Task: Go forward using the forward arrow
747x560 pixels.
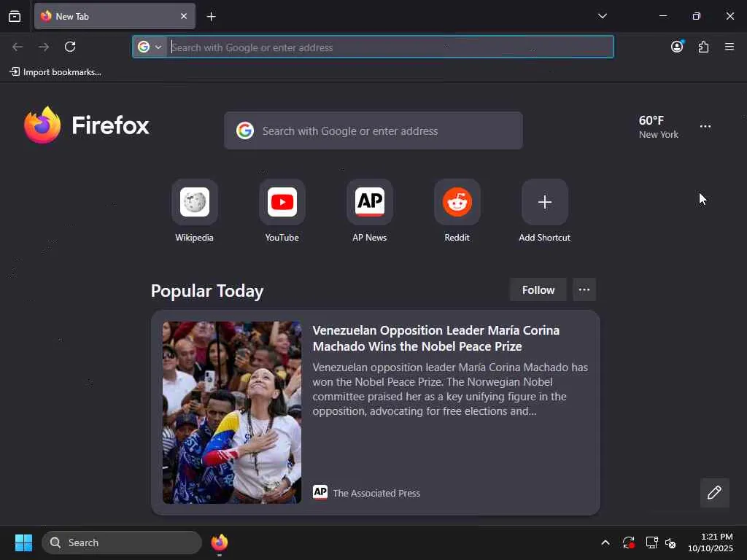Action: (44, 47)
